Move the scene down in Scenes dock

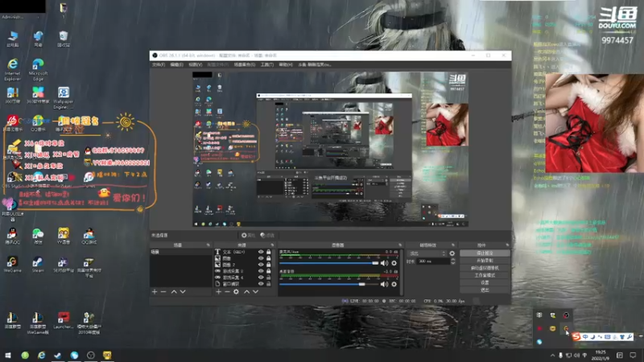pos(183,292)
